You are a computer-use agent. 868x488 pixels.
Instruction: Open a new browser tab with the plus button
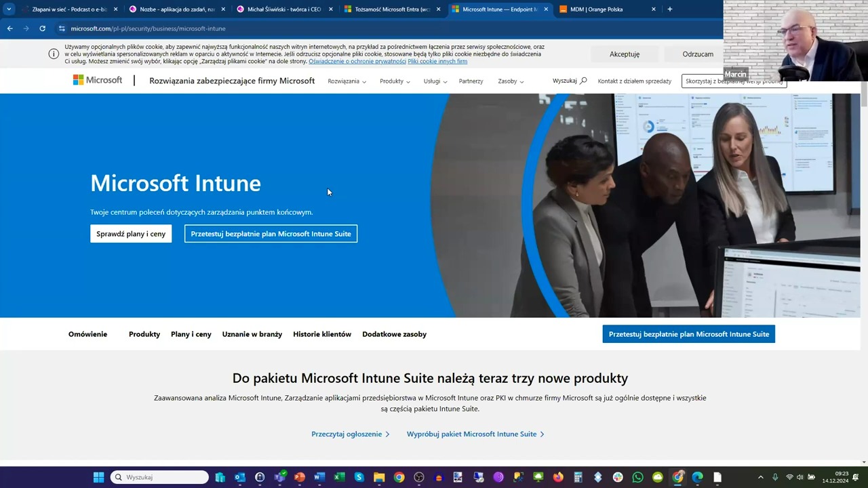tap(669, 9)
